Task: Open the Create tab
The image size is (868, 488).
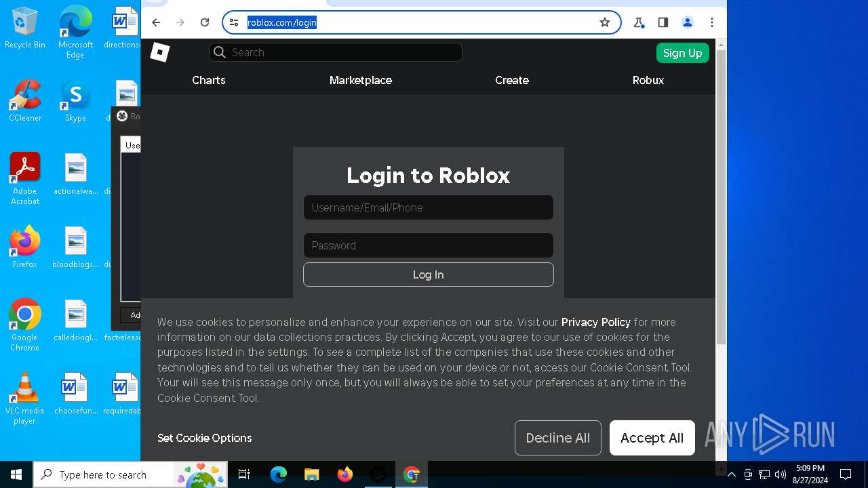Action: pyautogui.click(x=512, y=80)
